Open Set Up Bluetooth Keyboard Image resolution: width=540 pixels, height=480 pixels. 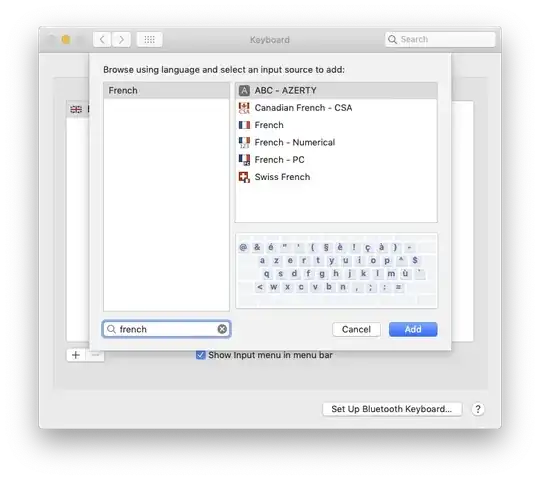pyautogui.click(x=392, y=409)
